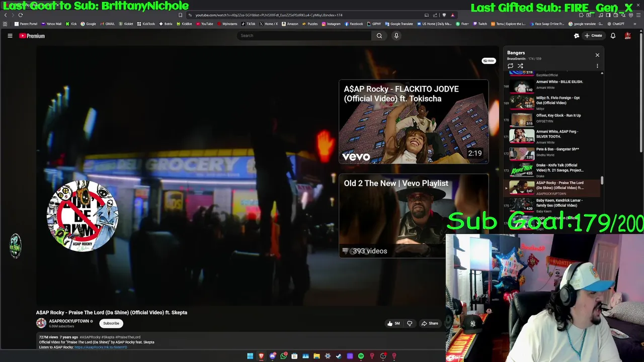This screenshot has height=362, width=644.
Task: Share the current video
Action: coord(430,323)
